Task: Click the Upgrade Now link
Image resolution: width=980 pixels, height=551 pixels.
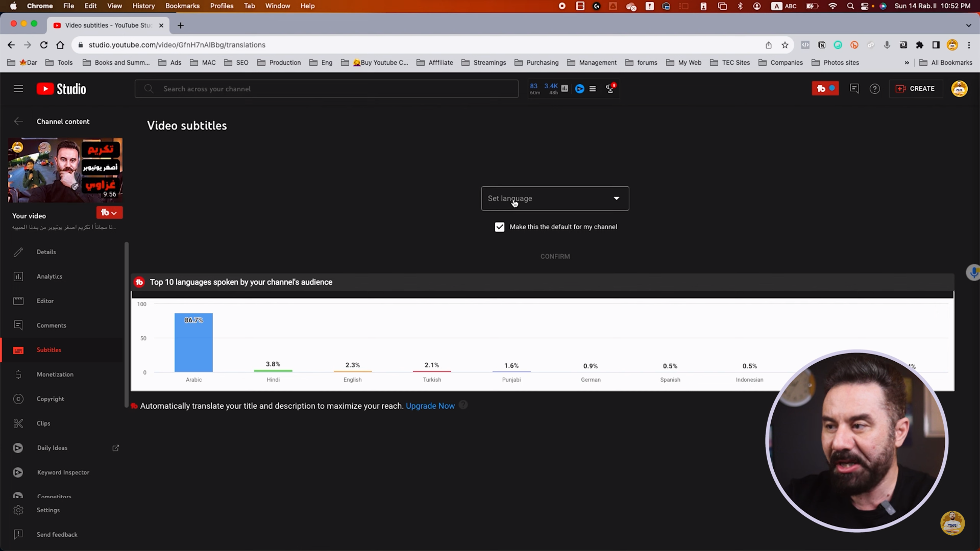Action: point(430,406)
